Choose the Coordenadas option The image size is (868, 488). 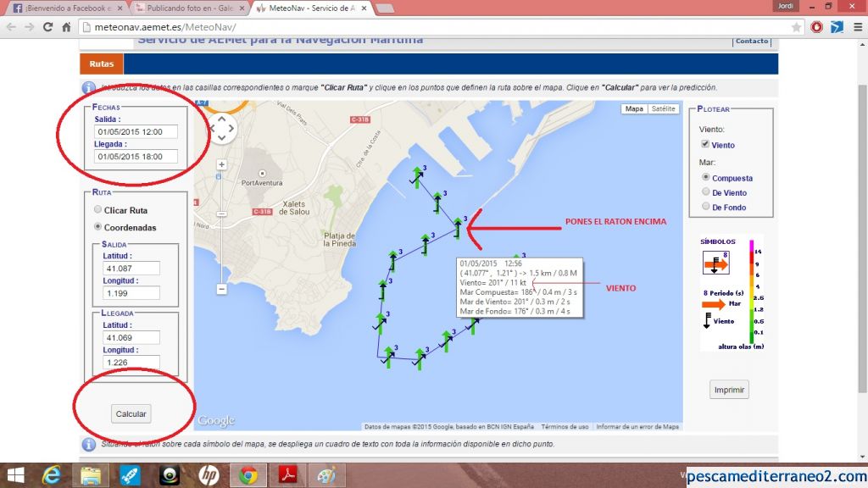pyautogui.click(x=98, y=226)
